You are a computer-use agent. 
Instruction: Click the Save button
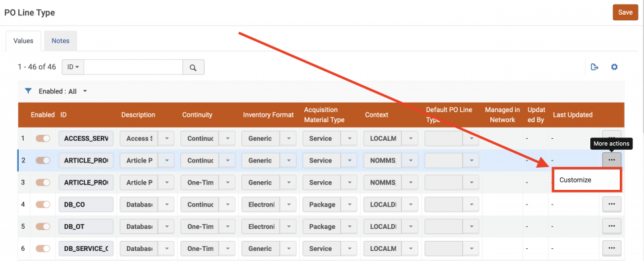pyautogui.click(x=625, y=12)
